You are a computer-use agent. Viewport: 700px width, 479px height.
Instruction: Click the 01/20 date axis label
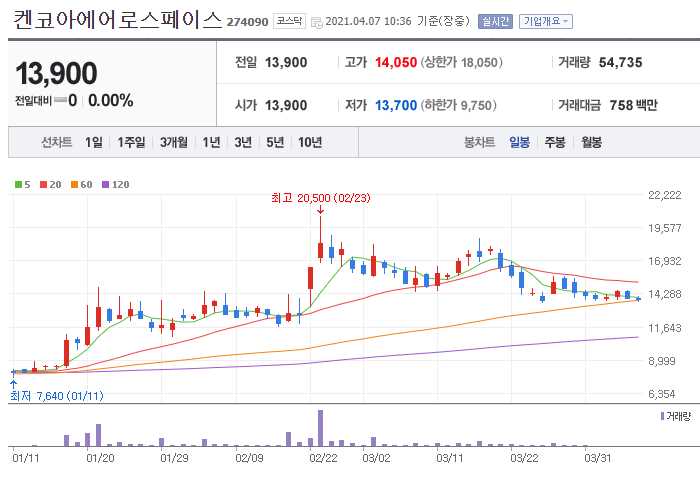coord(100,458)
